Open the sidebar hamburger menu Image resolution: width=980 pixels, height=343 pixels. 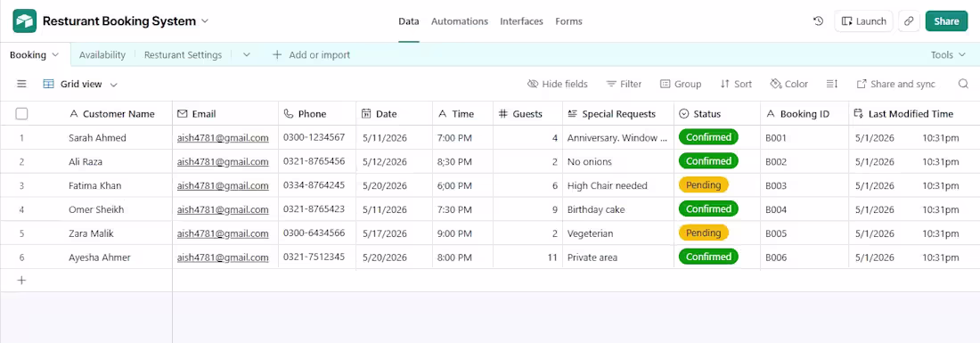click(x=21, y=84)
